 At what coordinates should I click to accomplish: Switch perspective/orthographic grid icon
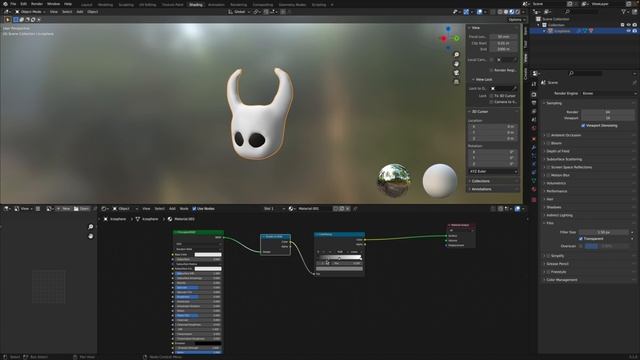pos(456,82)
